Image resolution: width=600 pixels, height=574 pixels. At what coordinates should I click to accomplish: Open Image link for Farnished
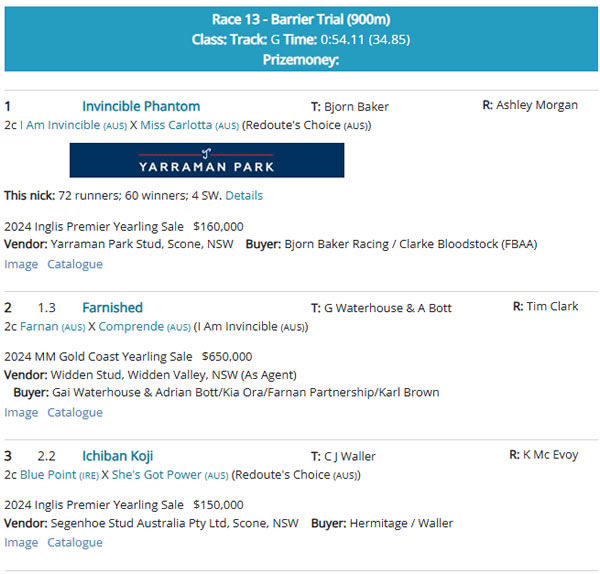point(21,412)
